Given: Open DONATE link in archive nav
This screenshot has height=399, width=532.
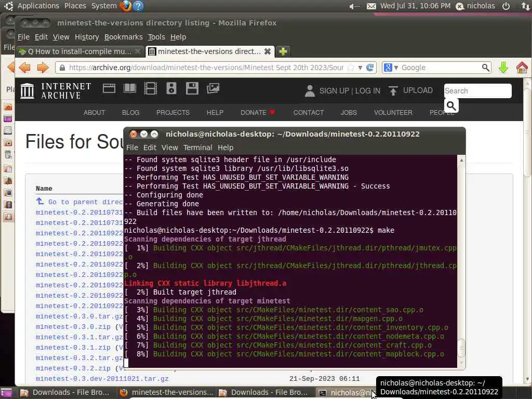Looking at the screenshot, I should point(253,113).
